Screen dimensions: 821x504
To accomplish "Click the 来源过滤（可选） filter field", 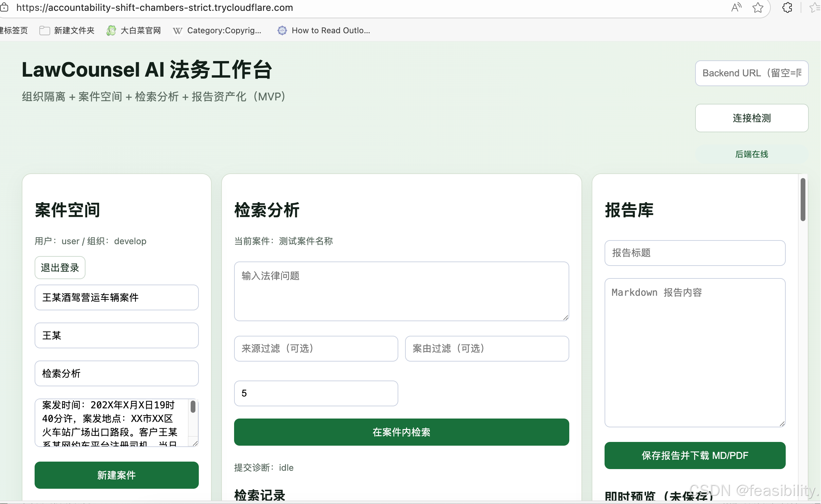I will [x=316, y=349].
